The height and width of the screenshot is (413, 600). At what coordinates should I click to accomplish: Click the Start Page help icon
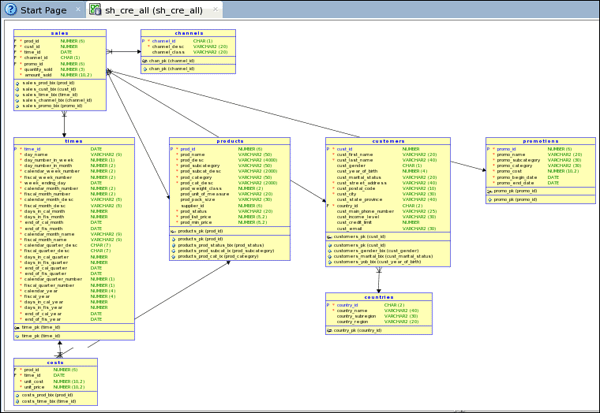click(x=10, y=9)
